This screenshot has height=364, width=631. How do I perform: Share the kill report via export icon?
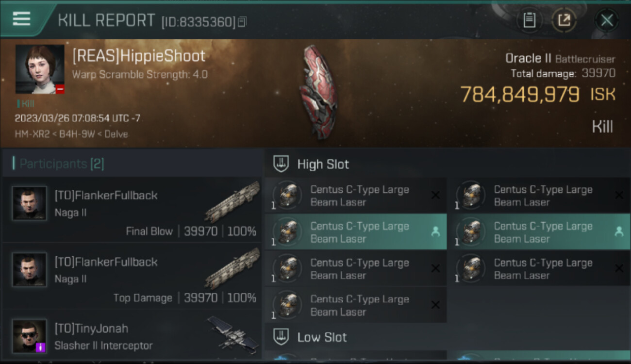(564, 20)
